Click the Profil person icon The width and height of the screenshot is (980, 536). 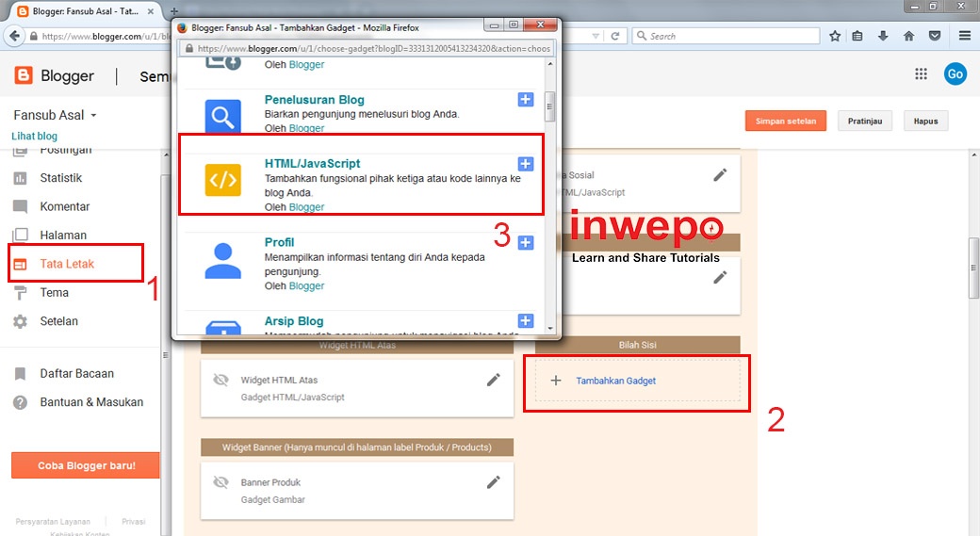(223, 260)
